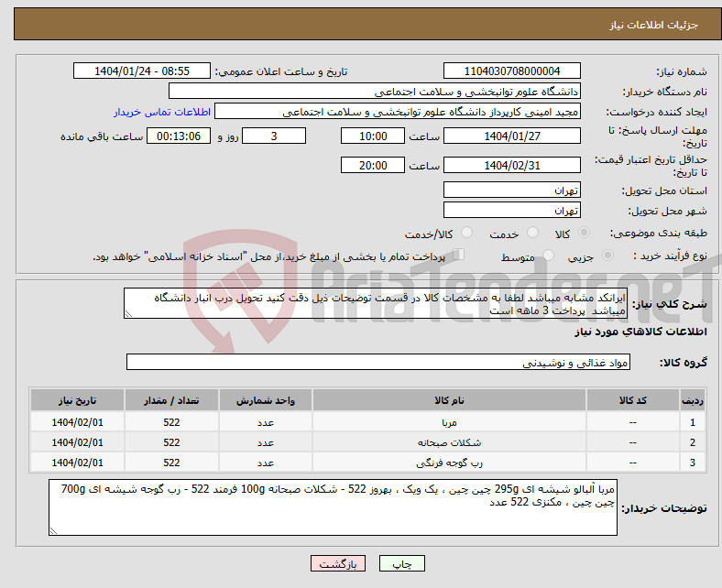Click the remaining days field showing 3
The width and height of the screenshot is (722, 588).
(x=274, y=136)
